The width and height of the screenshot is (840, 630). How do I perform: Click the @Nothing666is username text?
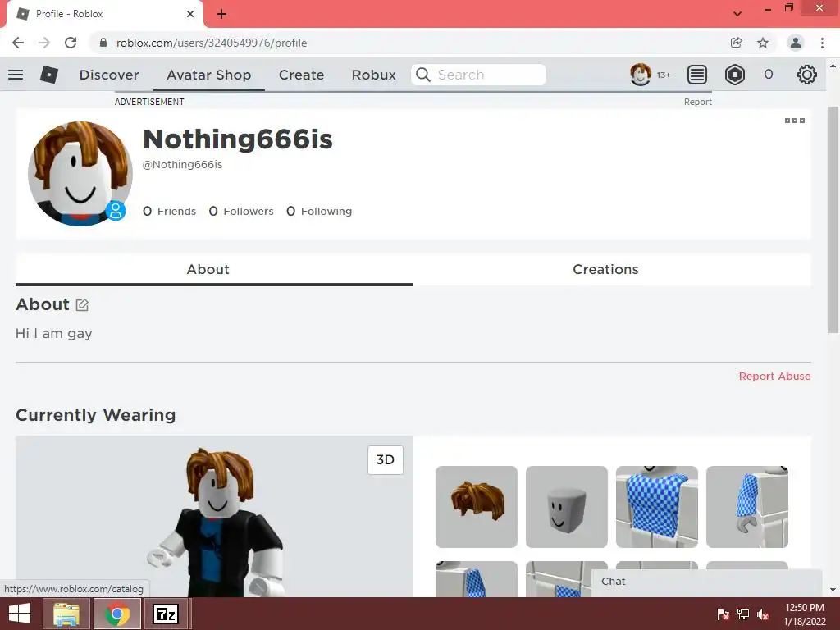[182, 164]
